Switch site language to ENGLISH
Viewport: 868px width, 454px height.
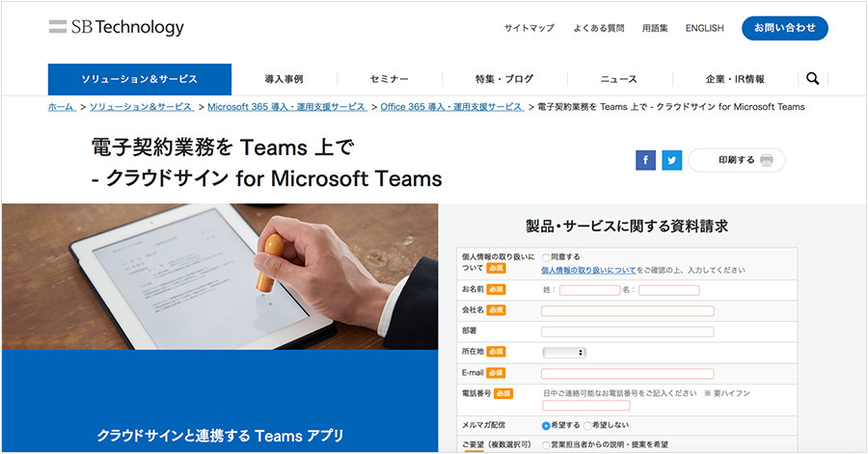click(704, 28)
